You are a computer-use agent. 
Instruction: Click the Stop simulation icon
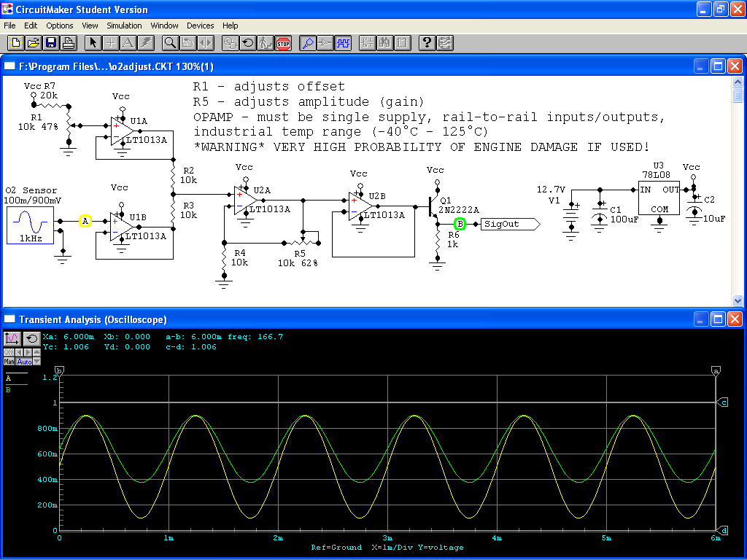284,43
